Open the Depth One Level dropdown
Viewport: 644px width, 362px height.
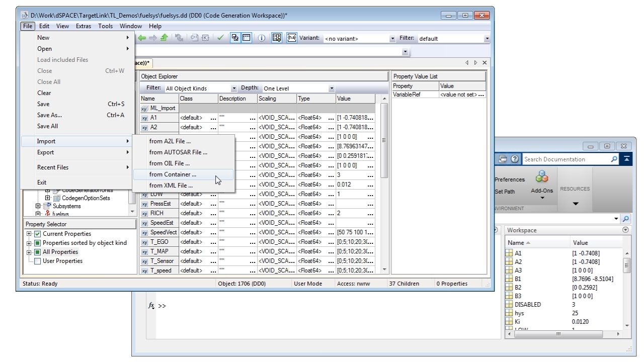pos(331,88)
